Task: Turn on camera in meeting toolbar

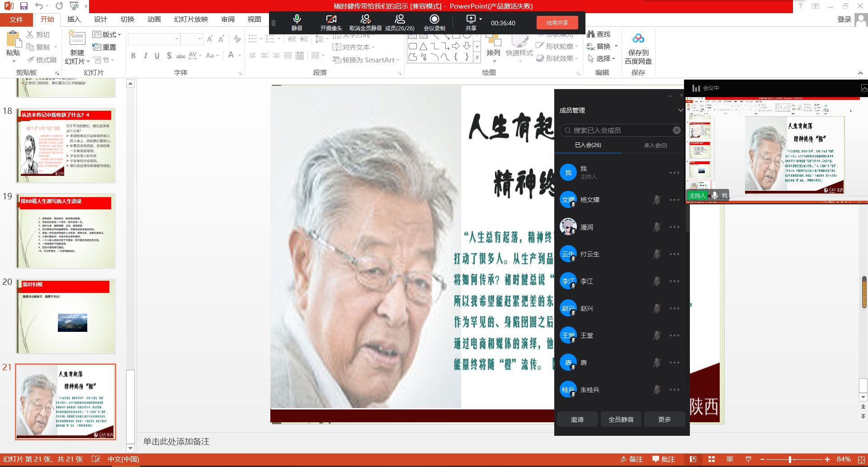Action: pos(331,19)
